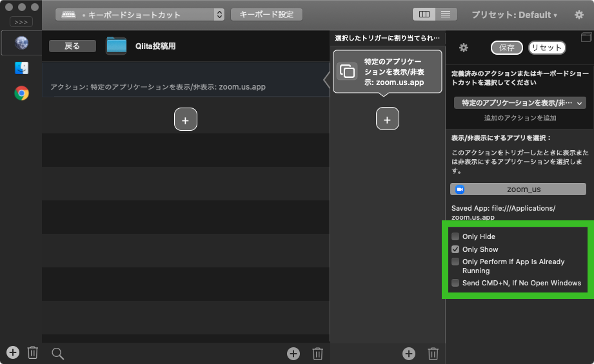The image size is (594, 364).
Task: Enable the Only Hide checkbox
Action: [455, 236]
